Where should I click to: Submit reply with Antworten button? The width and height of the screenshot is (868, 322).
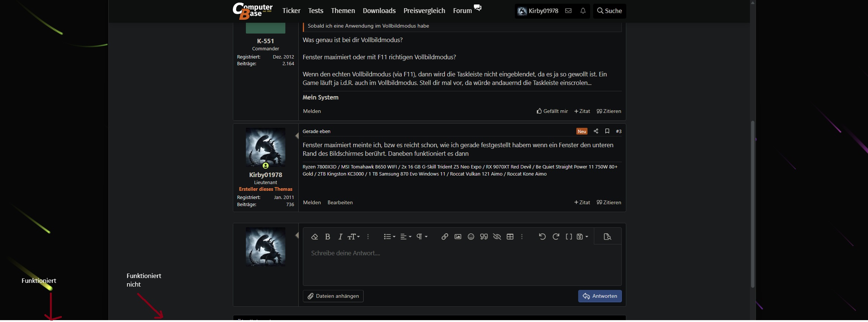pos(600,296)
